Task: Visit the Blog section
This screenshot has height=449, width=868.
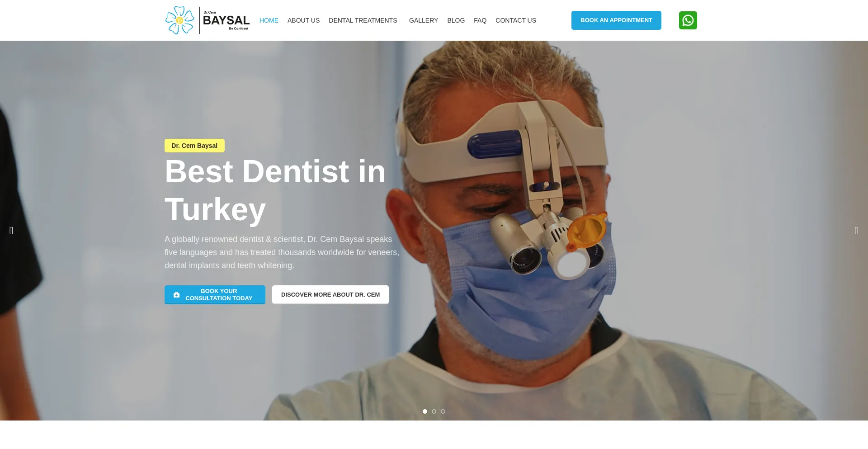Action: (x=456, y=20)
